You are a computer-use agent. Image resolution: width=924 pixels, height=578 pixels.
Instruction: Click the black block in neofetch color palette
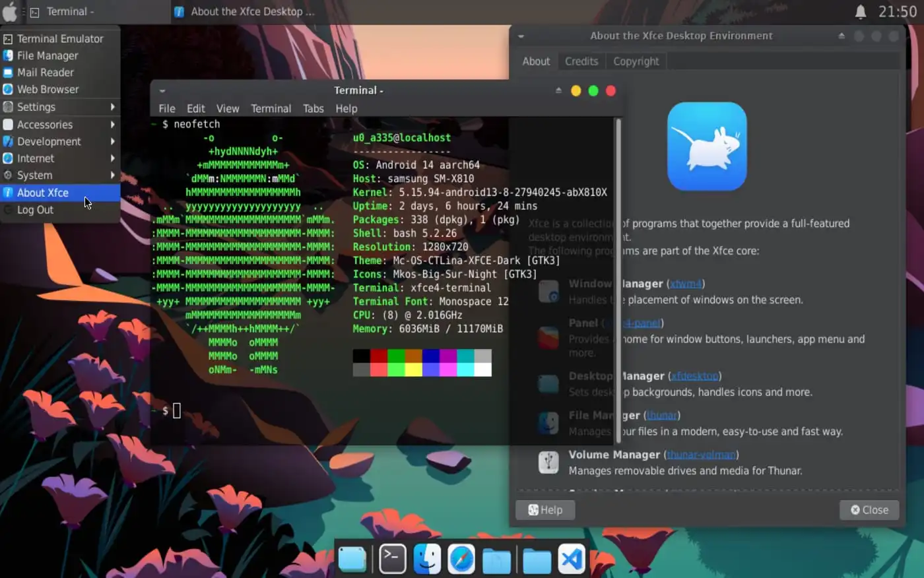362,356
